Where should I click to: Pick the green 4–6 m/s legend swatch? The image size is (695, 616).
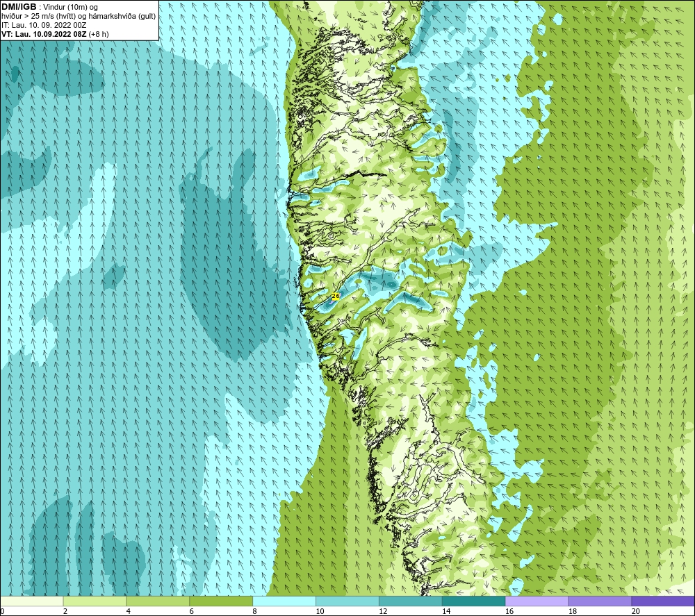coord(158,601)
